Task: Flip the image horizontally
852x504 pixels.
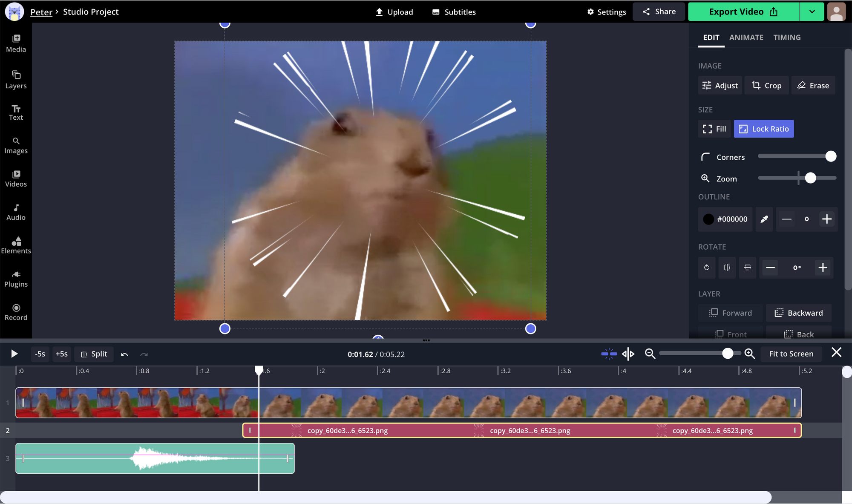Action: (727, 268)
